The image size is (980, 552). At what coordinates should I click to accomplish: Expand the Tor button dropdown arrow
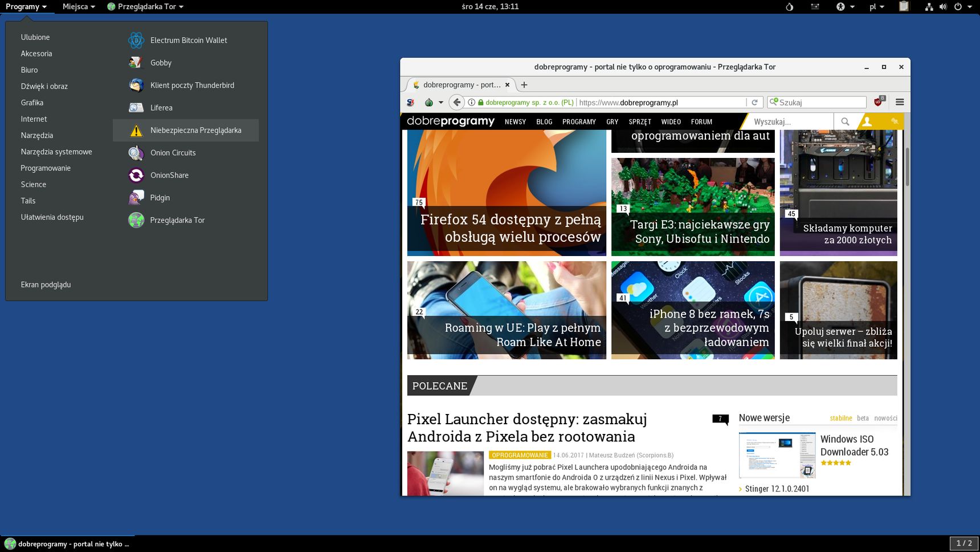click(x=440, y=103)
